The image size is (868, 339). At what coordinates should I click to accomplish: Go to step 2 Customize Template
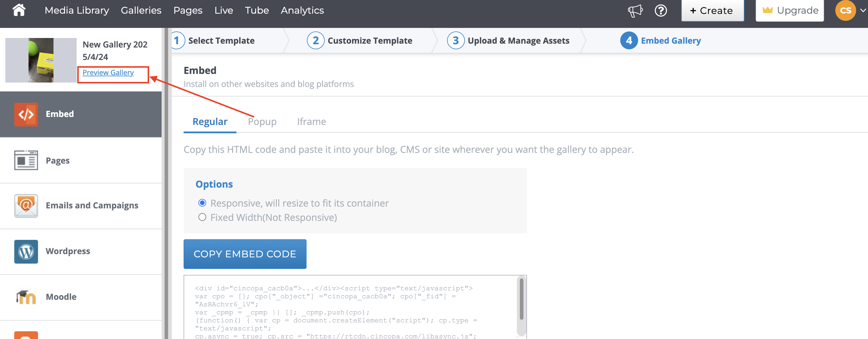359,40
